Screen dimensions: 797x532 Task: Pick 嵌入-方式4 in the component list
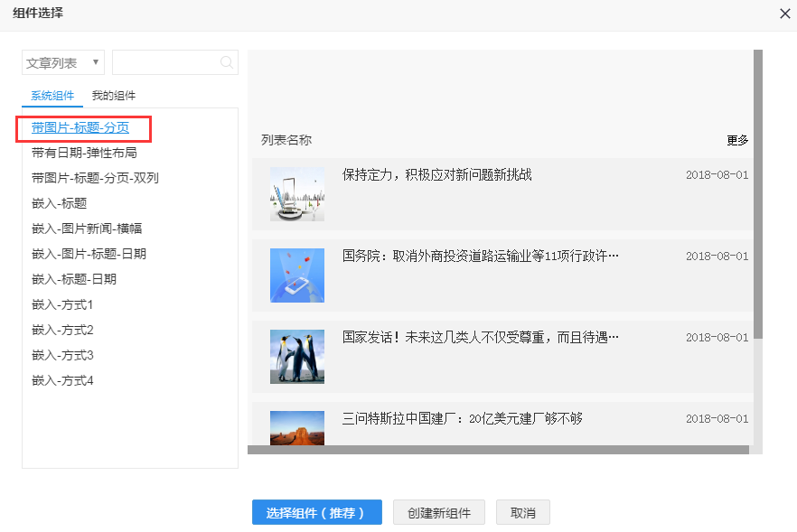click(x=62, y=380)
